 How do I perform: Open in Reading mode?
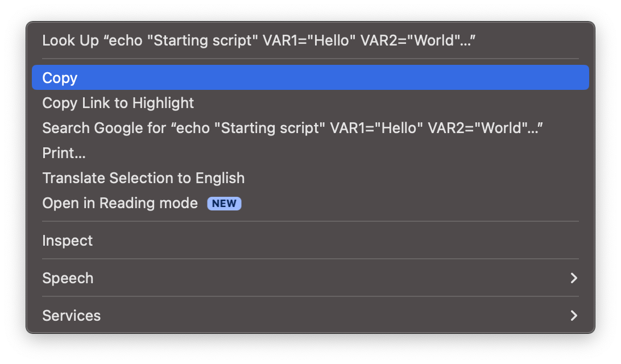[120, 203]
